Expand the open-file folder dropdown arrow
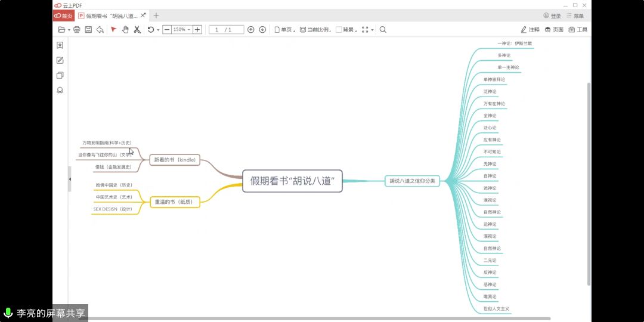The width and height of the screenshot is (644, 322). click(x=69, y=30)
